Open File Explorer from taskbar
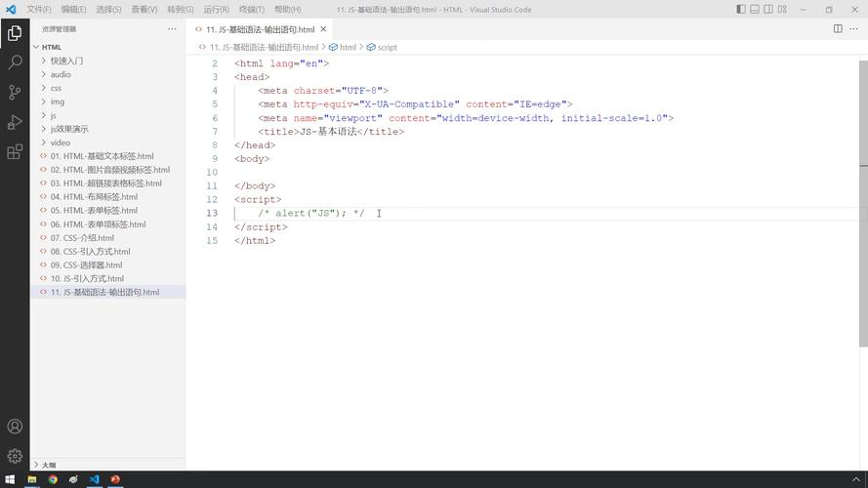Image resolution: width=868 pixels, height=488 pixels. pyautogui.click(x=32, y=479)
